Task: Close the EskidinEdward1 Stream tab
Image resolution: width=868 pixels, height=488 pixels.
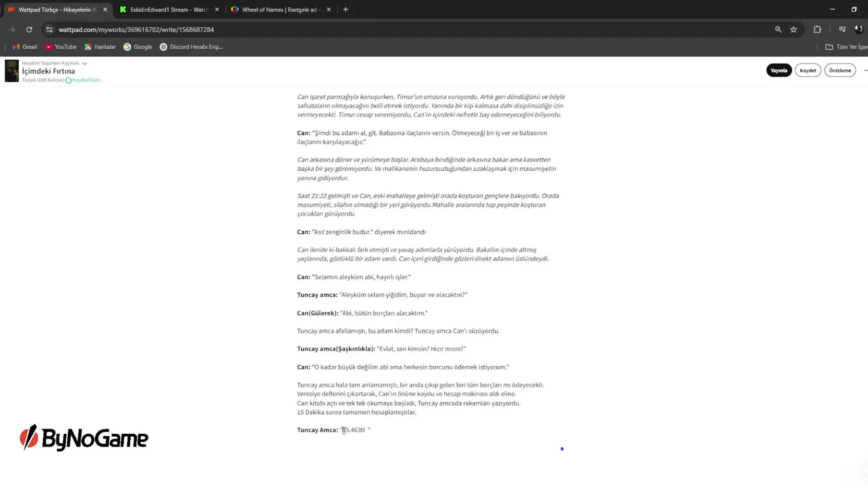Action: click(x=217, y=9)
